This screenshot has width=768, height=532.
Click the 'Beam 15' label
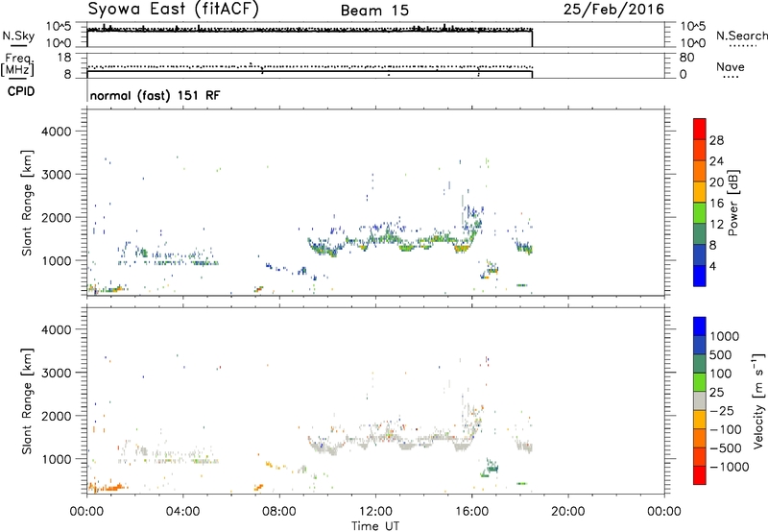(374, 11)
